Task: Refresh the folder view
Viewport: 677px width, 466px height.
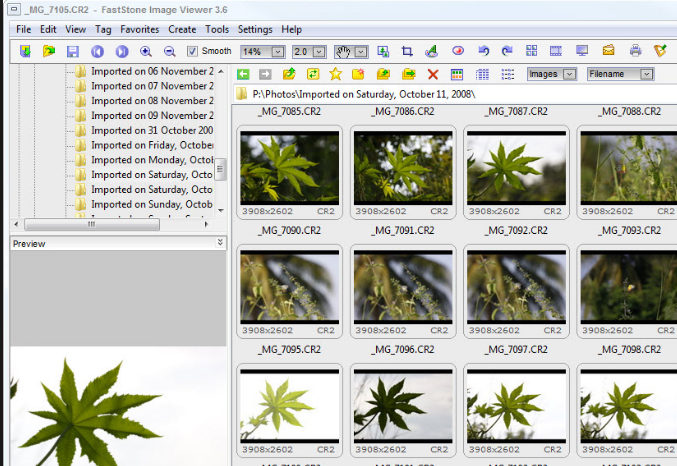Action: click(x=313, y=74)
